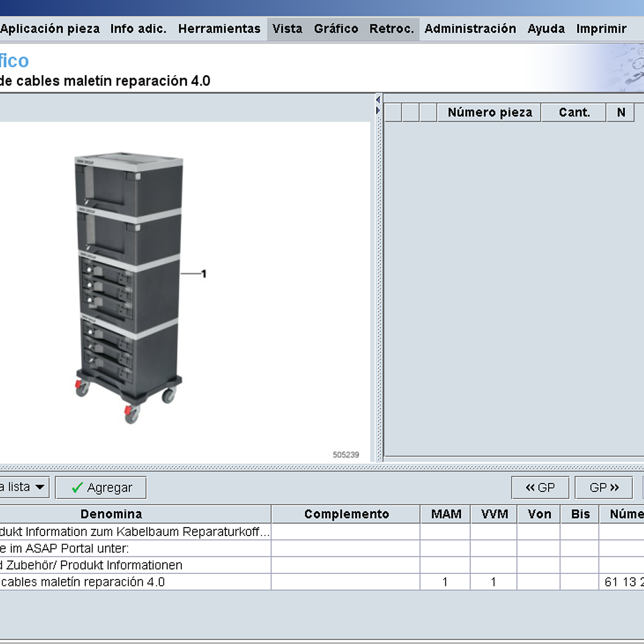The height and width of the screenshot is (644, 644).
Task: Select the 'cables maletín reparación 4.0' row
Action: click(x=82, y=582)
